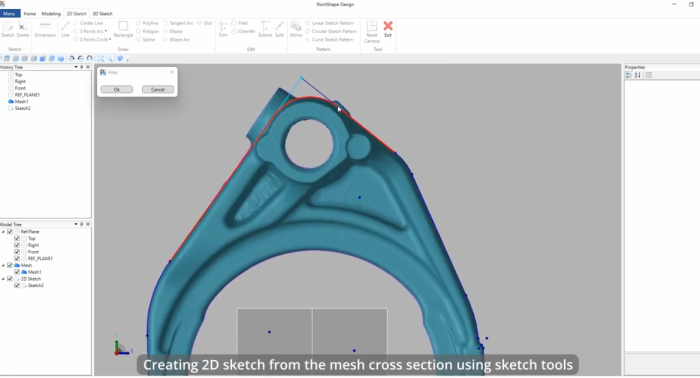
Task: Collapse the 2D Sketch tree node
Action: pyautogui.click(x=3, y=278)
